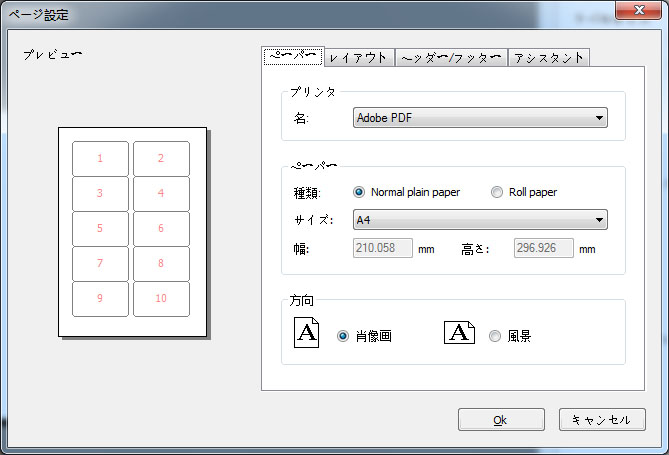Select the 肖像画 portrait radio button
This screenshot has width=669, height=455.
(x=343, y=336)
